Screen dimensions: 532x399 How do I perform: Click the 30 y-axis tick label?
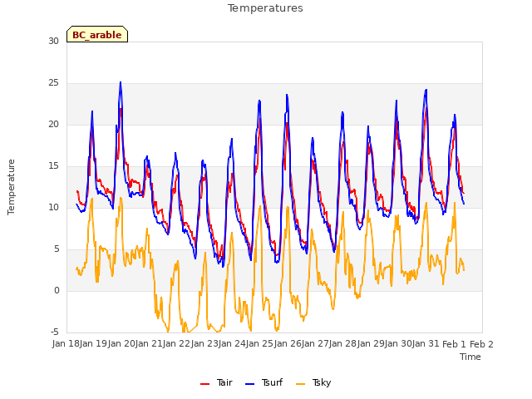point(53,41)
